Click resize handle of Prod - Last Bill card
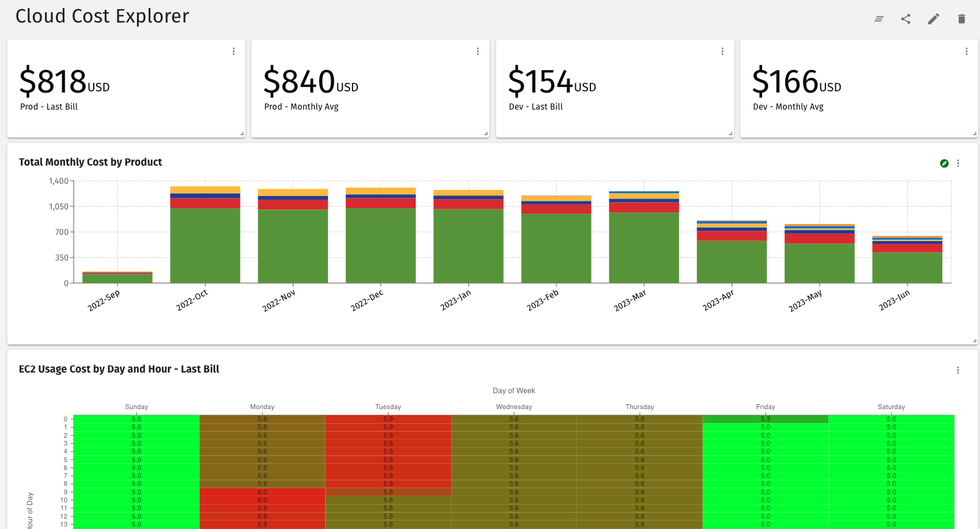 tap(242, 134)
